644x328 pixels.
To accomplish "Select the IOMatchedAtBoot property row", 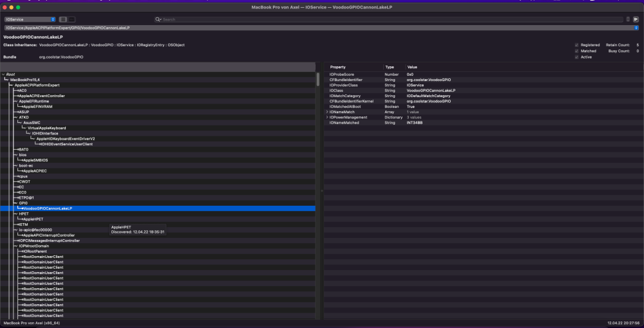I will [x=484, y=107].
